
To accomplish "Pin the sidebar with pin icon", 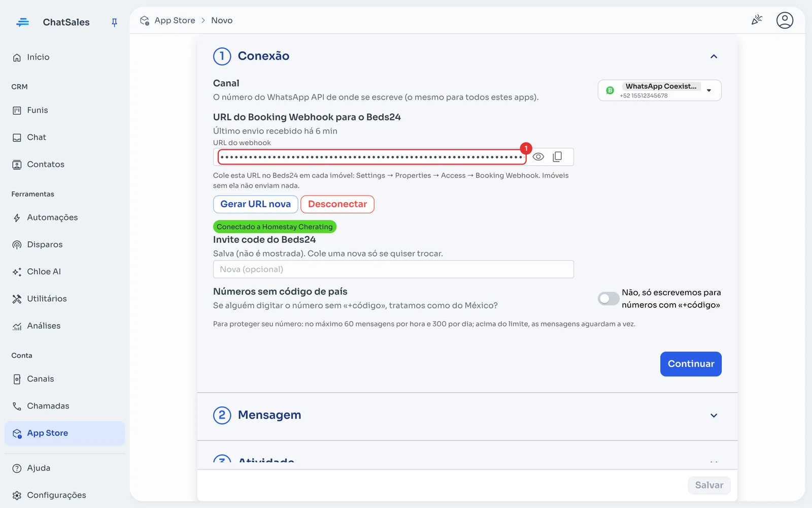I will point(114,22).
